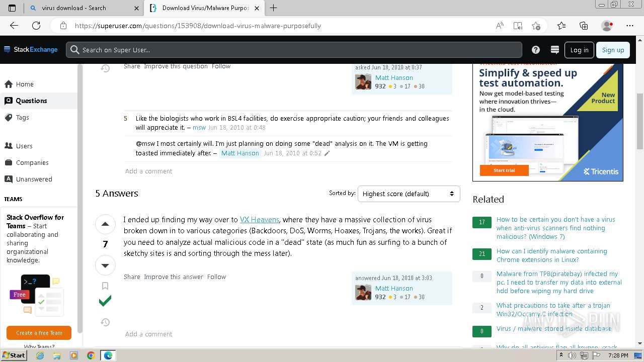The image size is (644, 362).
Task: Add this page to favorites with the star-plus icon
Action: tap(536, 26)
